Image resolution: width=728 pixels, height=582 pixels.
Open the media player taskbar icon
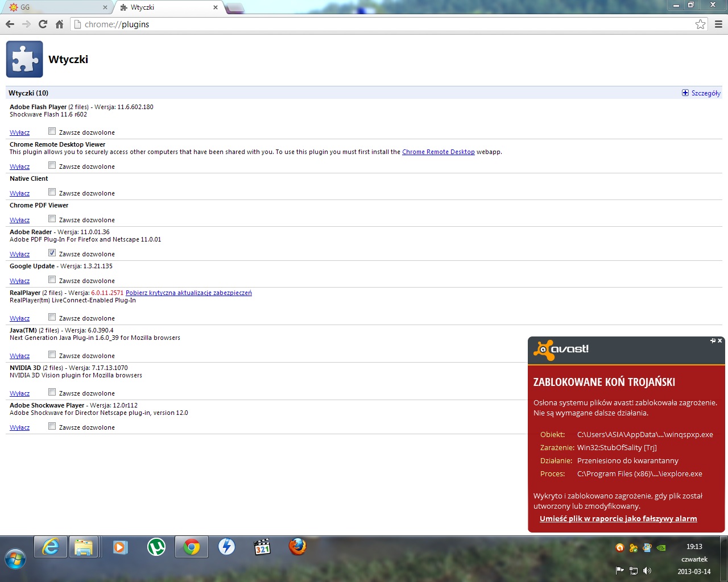[x=120, y=547]
